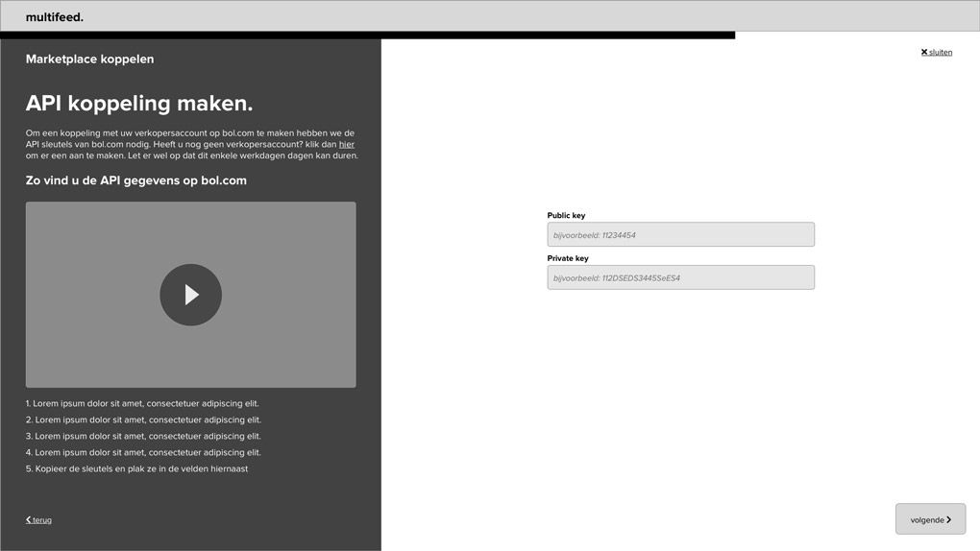
Task: Close the dialog via sluiten link
Action: [x=936, y=53]
